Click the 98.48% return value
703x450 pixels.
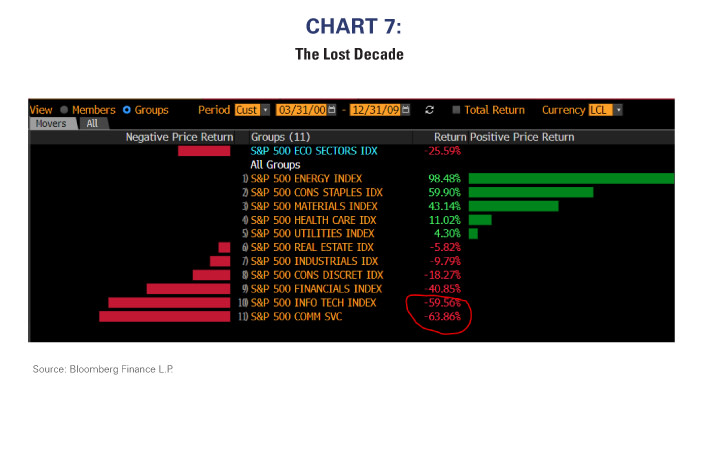(444, 179)
